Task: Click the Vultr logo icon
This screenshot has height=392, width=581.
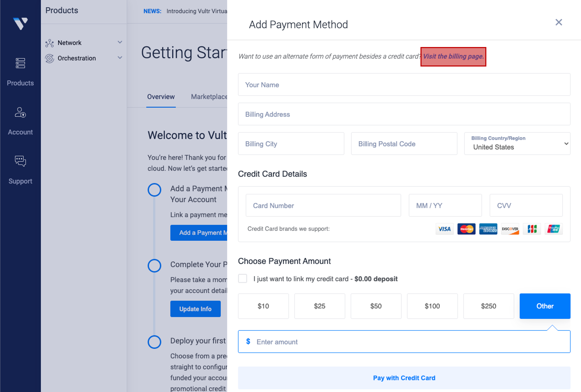Action: pyautogui.click(x=20, y=23)
